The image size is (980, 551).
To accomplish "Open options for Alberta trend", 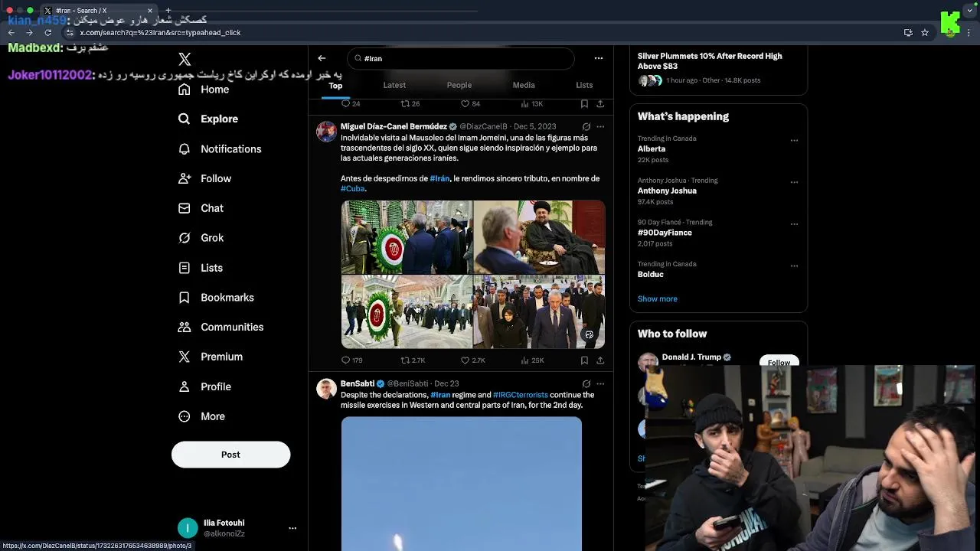I will click(794, 141).
